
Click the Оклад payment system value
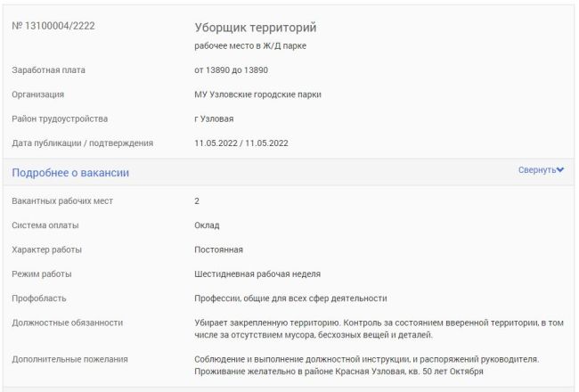tap(207, 225)
